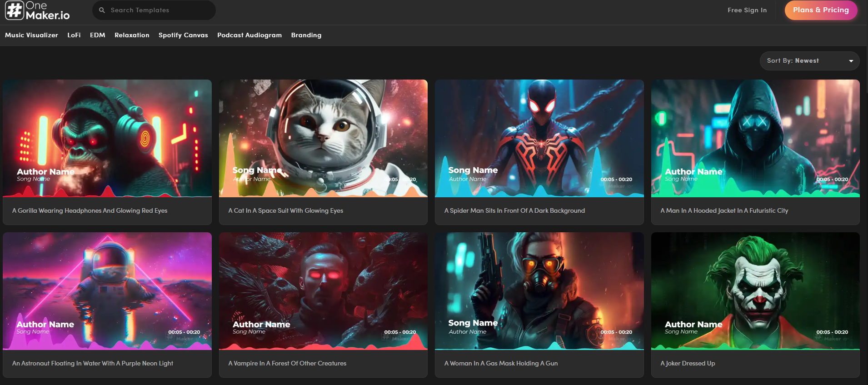Click the OneMaker.io hashtag logo icon
This screenshot has height=385, width=868.
[14, 10]
